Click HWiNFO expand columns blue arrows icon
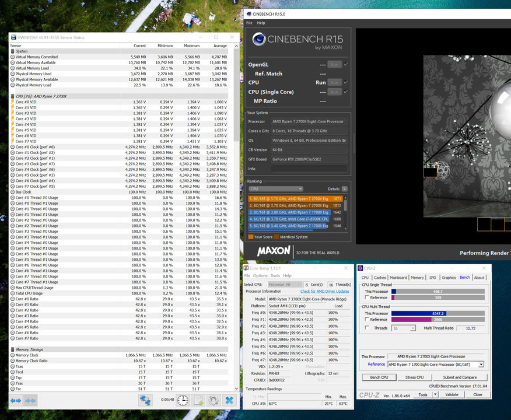511x420 pixels. 16,400
